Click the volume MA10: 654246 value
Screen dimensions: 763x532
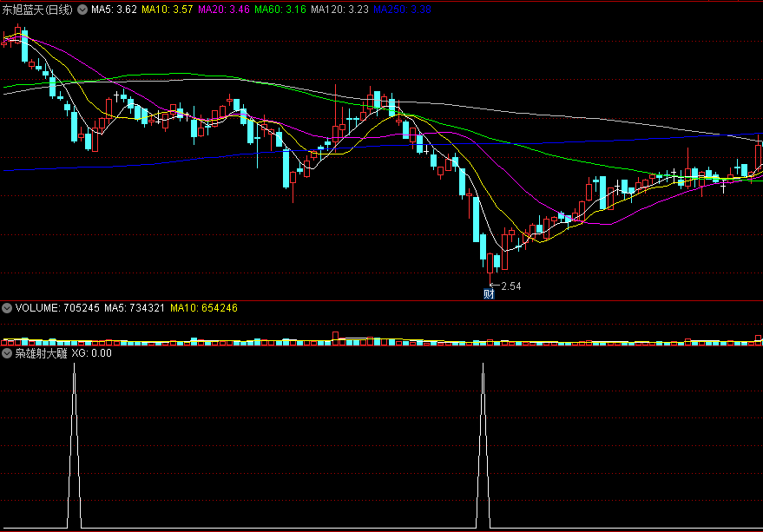click(204, 308)
